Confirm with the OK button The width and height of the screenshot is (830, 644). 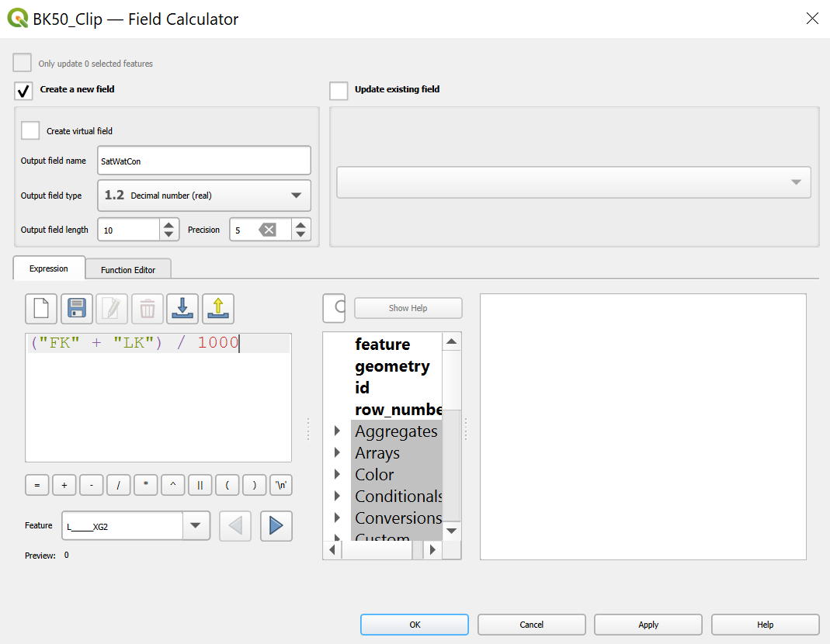pyautogui.click(x=415, y=625)
